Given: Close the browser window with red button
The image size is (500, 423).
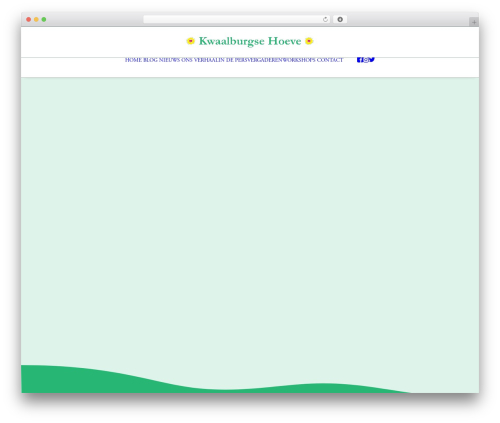Looking at the screenshot, I should click(29, 19).
